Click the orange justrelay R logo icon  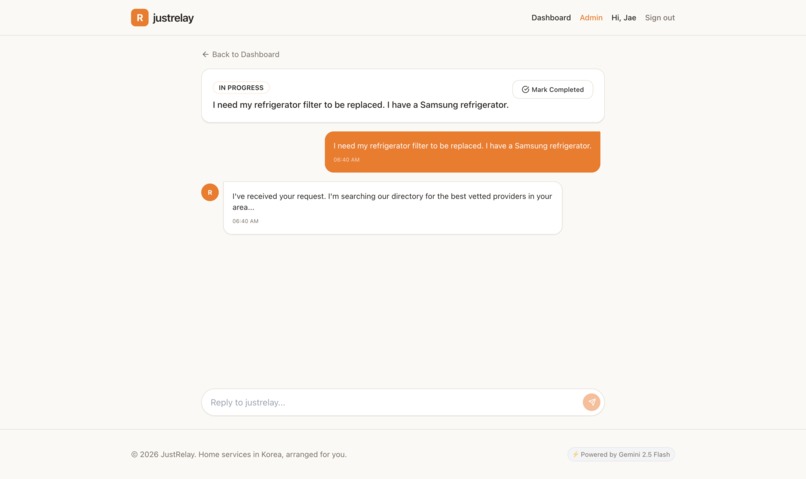click(x=139, y=17)
